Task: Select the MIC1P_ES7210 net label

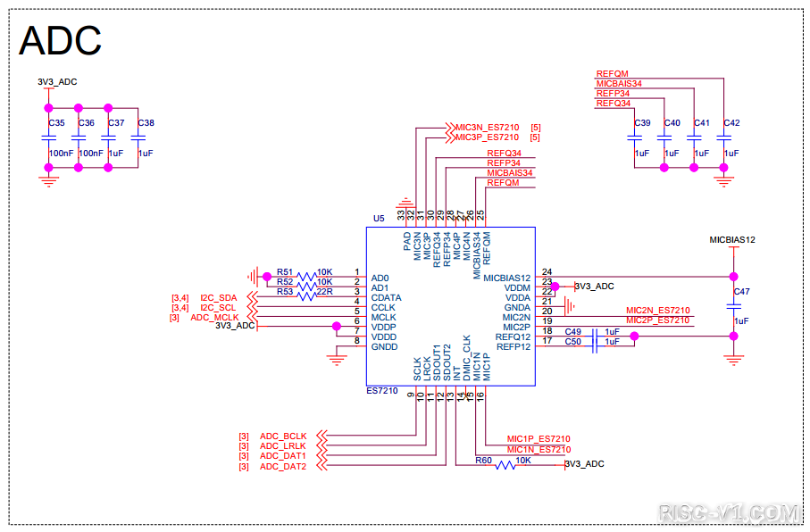Action: pyautogui.click(x=539, y=439)
